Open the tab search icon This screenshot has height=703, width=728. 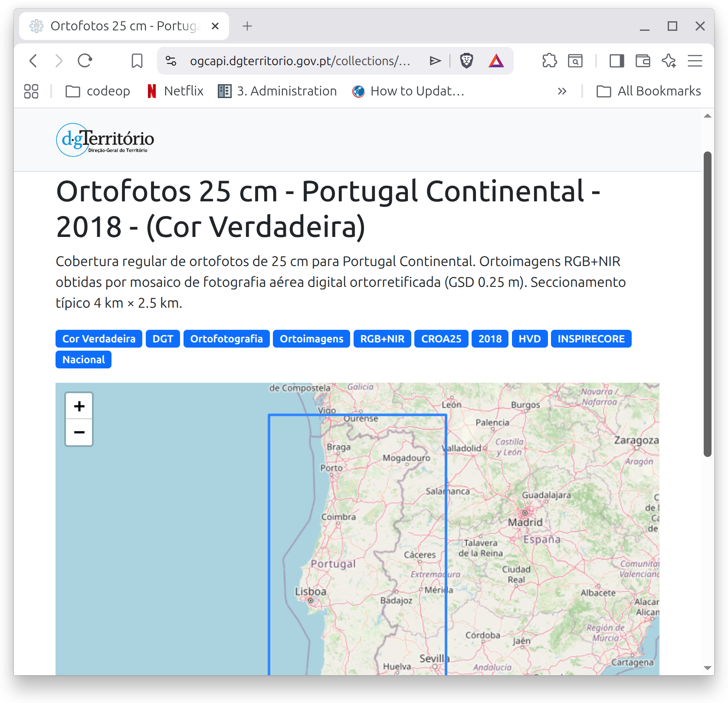point(575,61)
